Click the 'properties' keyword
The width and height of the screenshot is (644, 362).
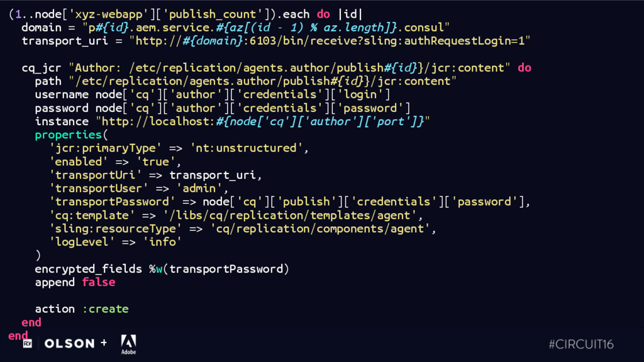pos(68,134)
